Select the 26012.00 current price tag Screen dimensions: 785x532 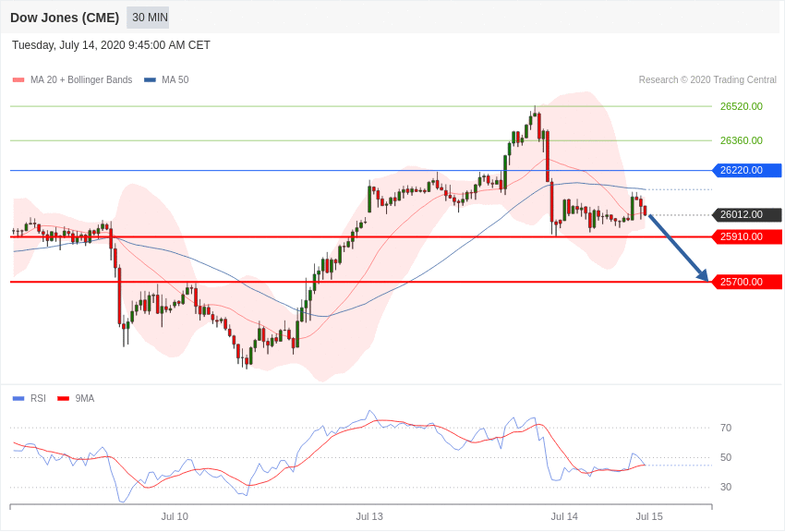point(746,214)
